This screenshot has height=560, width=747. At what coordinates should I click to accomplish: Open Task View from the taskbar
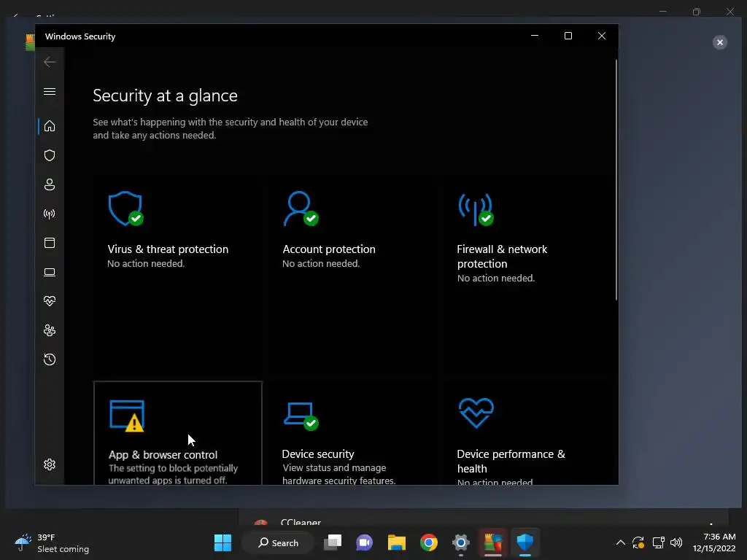tap(333, 542)
